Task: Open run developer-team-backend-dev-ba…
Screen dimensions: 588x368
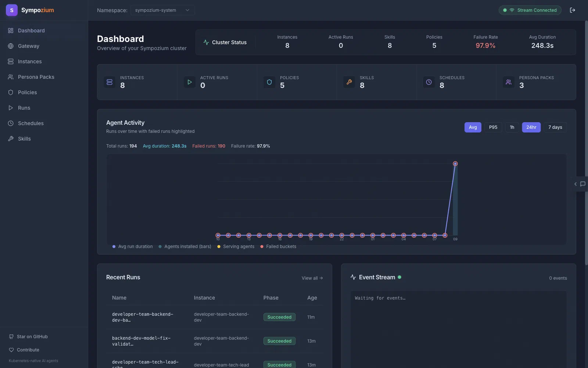Action: 143,317
